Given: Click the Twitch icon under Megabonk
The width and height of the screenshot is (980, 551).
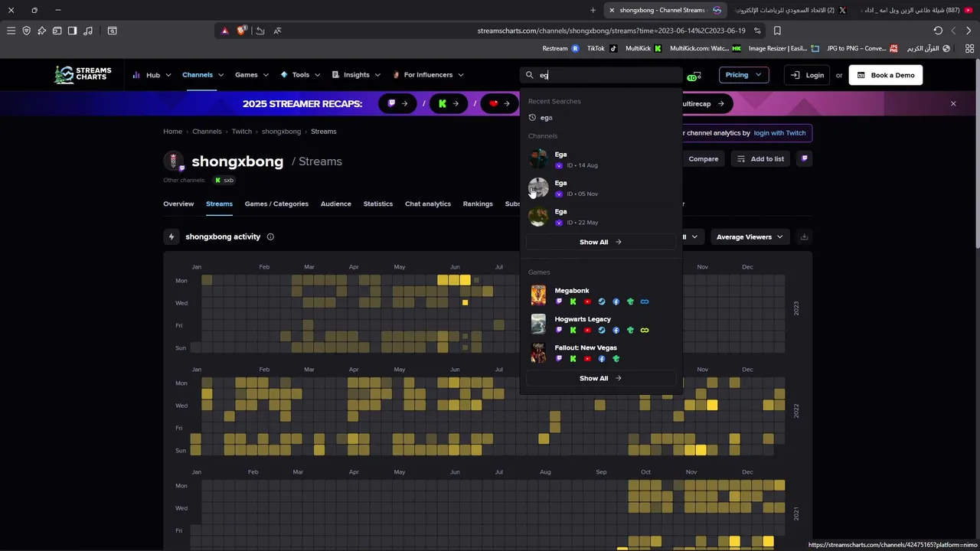Looking at the screenshot, I should click(559, 302).
